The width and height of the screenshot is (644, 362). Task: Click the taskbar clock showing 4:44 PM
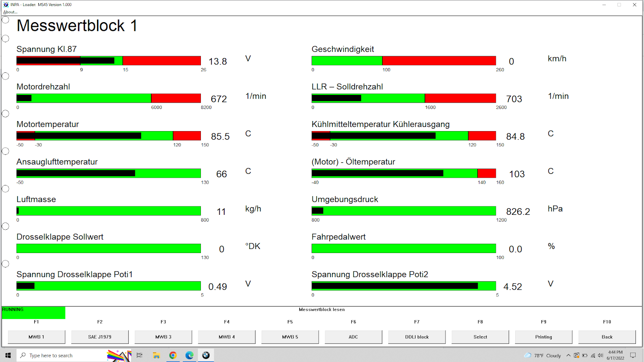pyautogui.click(x=615, y=355)
